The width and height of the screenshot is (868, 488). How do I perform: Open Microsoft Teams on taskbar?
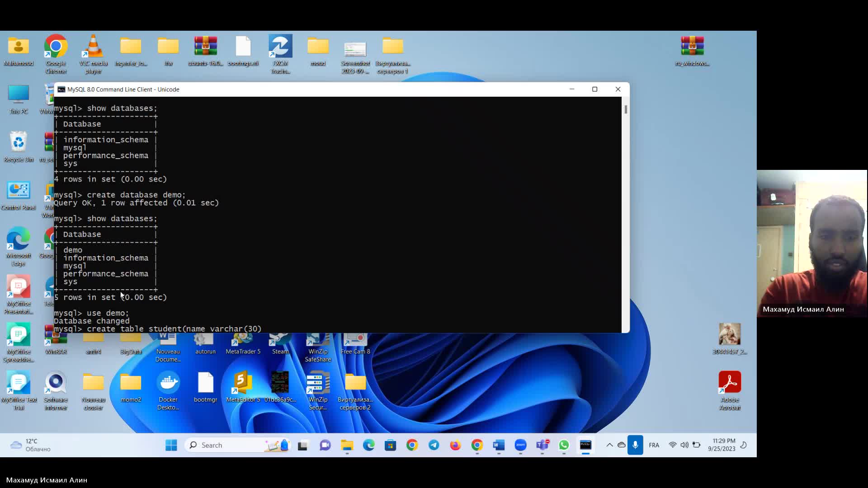pos(542,445)
